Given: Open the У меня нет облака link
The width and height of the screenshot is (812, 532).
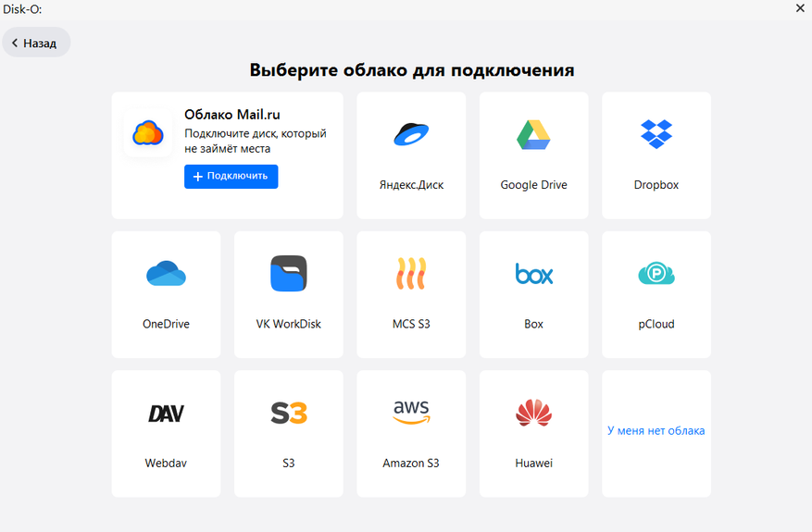Looking at the screenshot, I should (656, 430).
